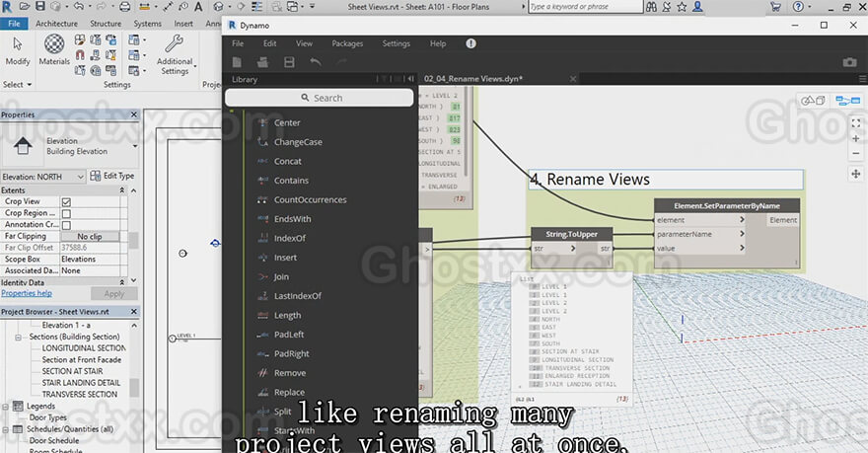
Task: Click Revit keyword search input field
Action: (x=585, y=7)
